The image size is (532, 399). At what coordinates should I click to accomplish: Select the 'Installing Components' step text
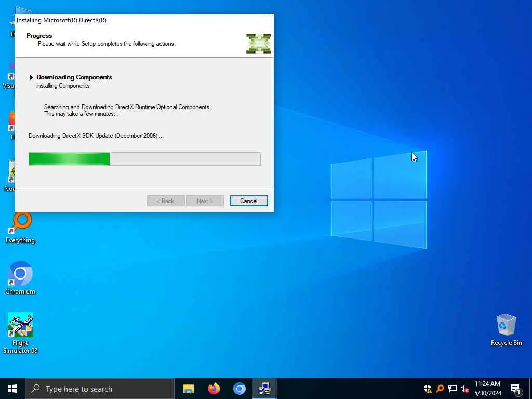click(63, 86)
